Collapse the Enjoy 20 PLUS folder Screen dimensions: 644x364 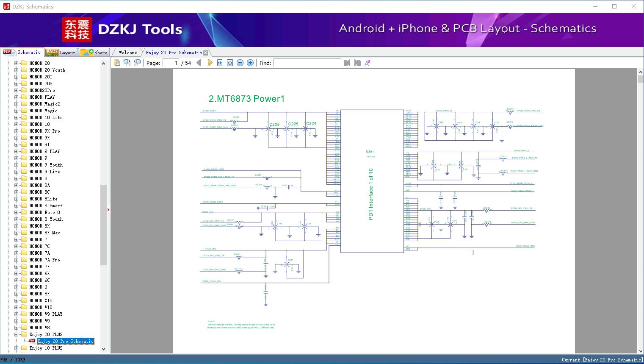(x=17, y=334)
